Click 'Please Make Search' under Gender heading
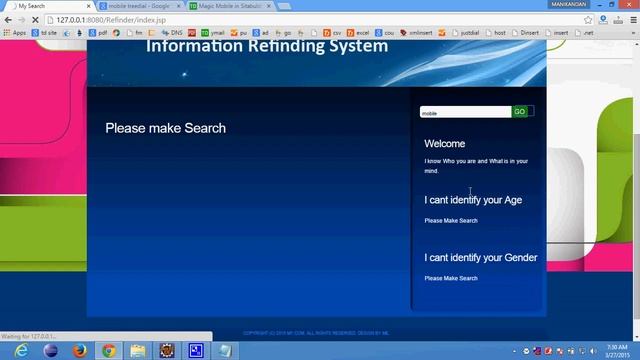This screenshot has height=360, width=640. pyautogui.click(x=451, y=278)
